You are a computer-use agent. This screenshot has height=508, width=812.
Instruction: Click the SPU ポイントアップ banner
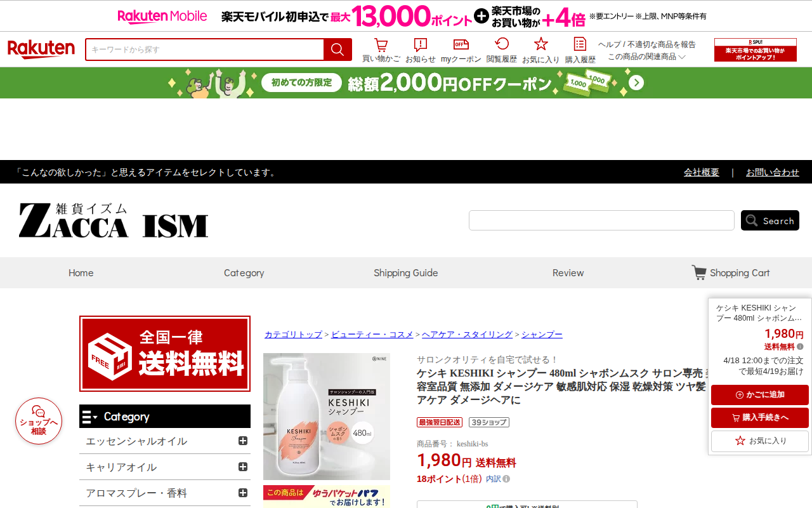point(756,50)
